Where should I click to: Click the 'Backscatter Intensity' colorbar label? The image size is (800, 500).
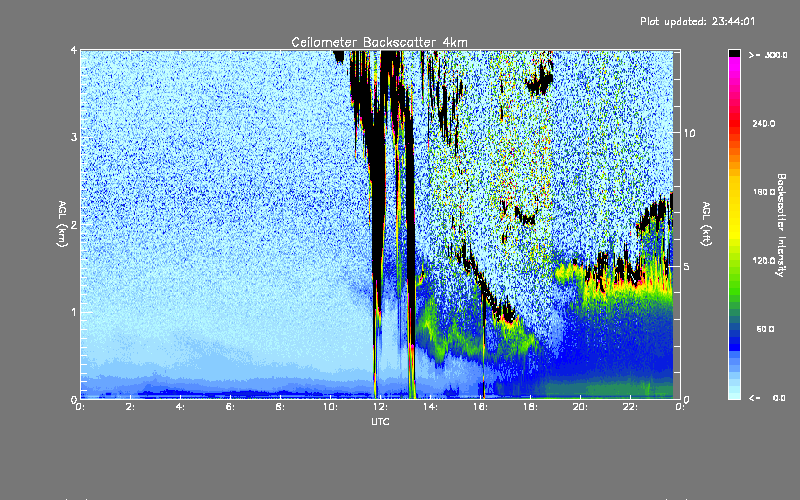point(781,225)
